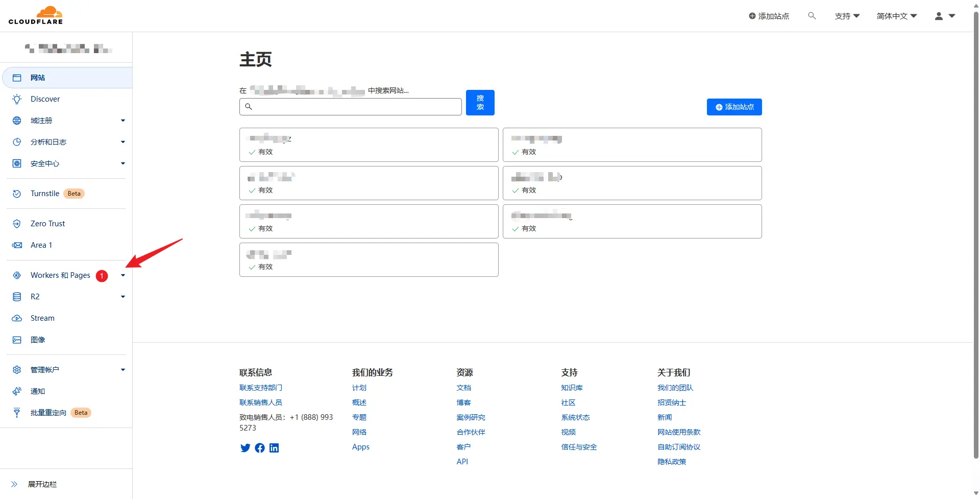Open the 联系支持部门 link

[x=261, y=387]
